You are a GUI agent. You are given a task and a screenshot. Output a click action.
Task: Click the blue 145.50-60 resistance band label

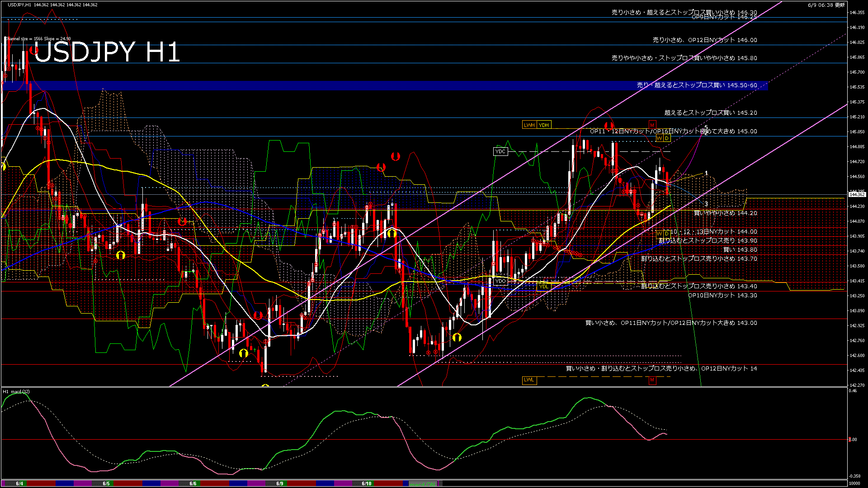coord(697,85)
